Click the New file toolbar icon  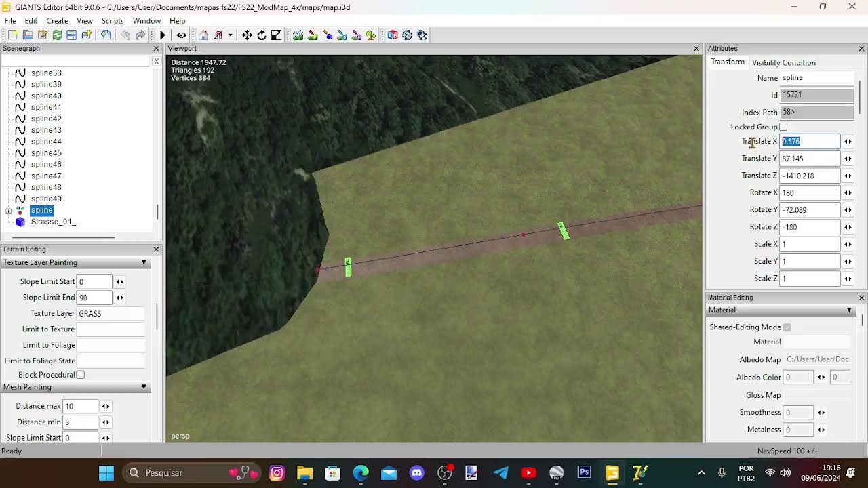tap(13, 35)
